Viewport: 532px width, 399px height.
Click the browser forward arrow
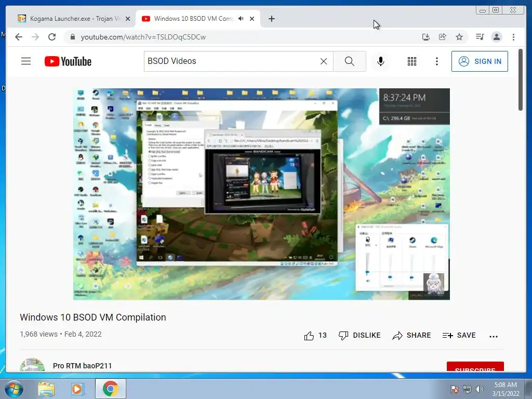point(35,37)
